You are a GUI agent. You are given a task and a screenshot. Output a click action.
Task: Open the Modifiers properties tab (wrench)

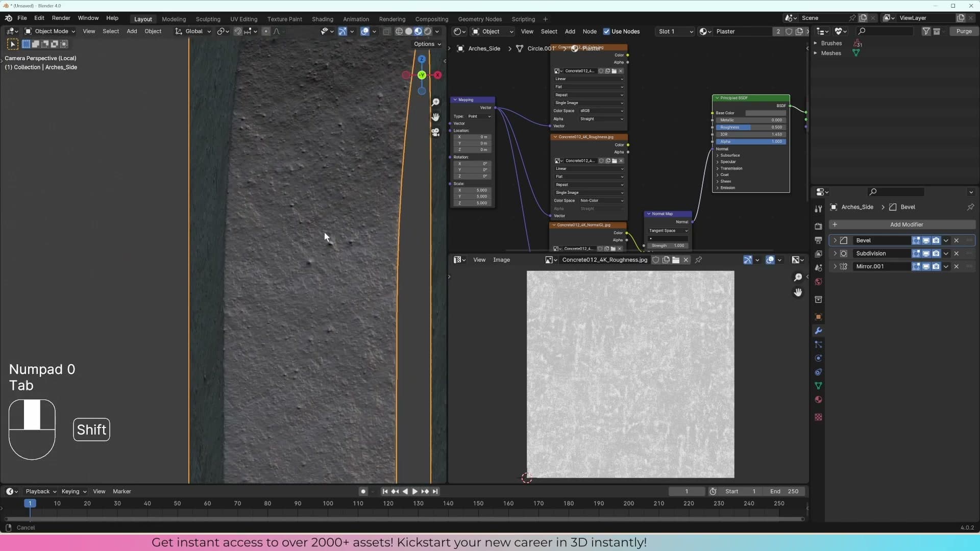coord(818,331)
